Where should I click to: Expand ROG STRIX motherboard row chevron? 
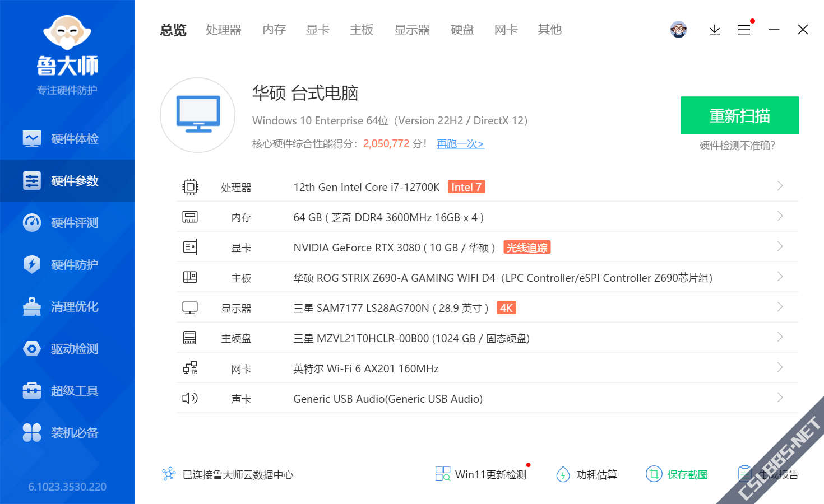[780, 277]
